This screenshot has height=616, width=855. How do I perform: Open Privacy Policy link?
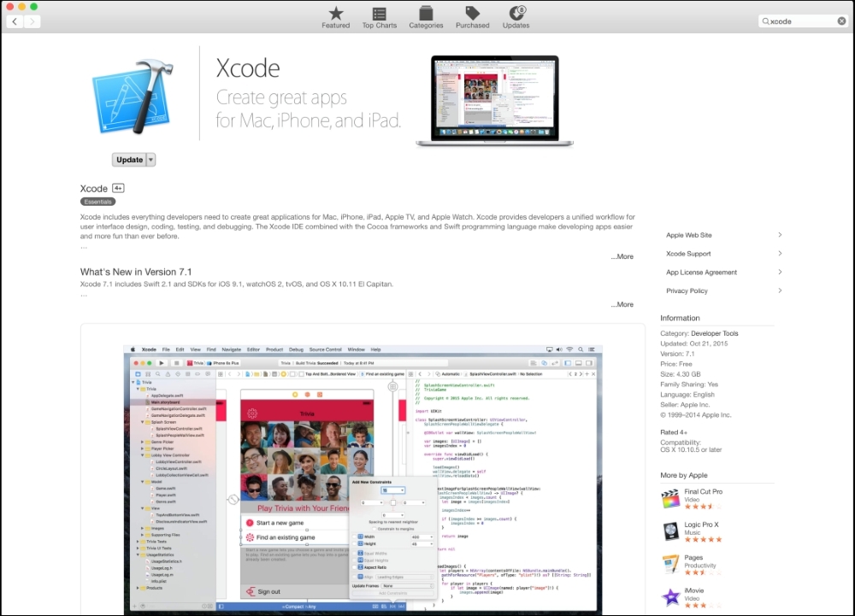click(687, 290)
